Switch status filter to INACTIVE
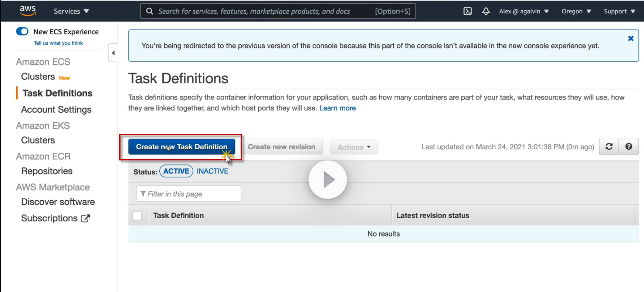644x292 pixels. tap(213, 171)
